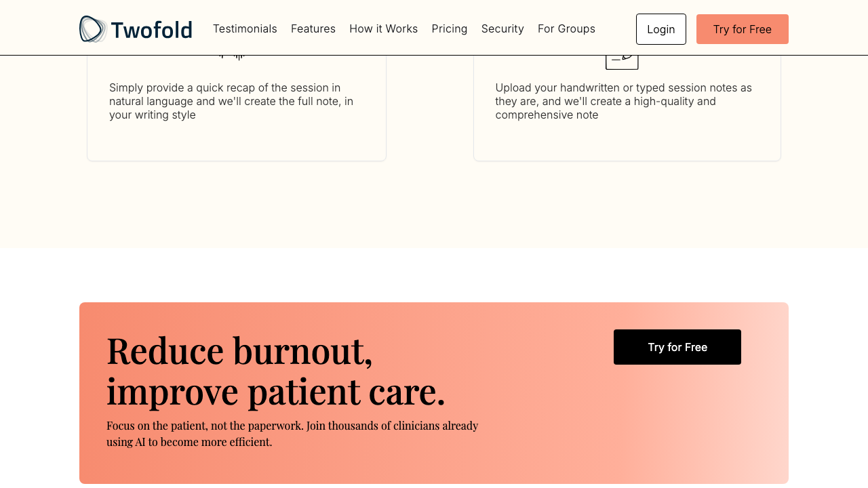Go to the Features section
Viewport: 868px width, 488px height.
[313, 28]
